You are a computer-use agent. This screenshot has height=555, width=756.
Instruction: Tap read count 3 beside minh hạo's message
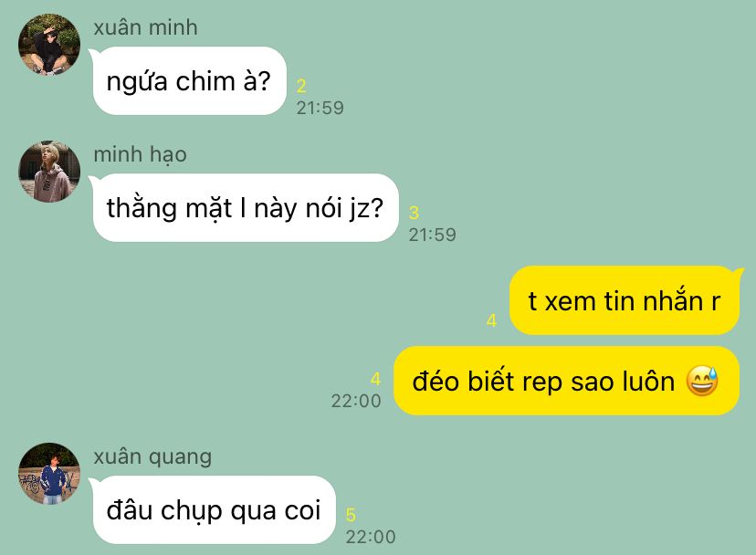pyautogui.click(x=415, y=213)
